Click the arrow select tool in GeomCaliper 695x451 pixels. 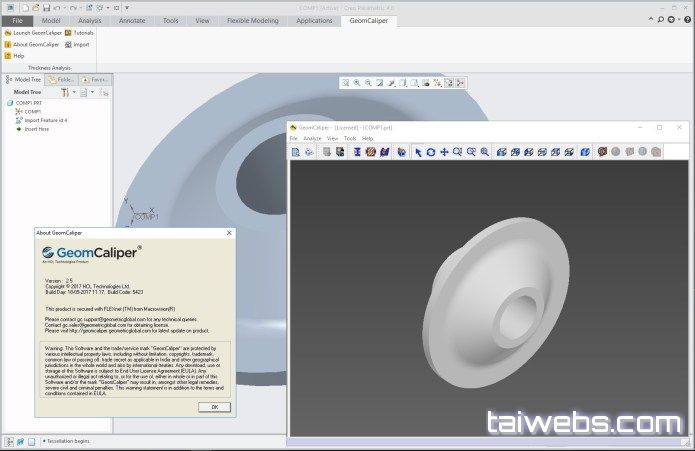click(x=419, y=152)
